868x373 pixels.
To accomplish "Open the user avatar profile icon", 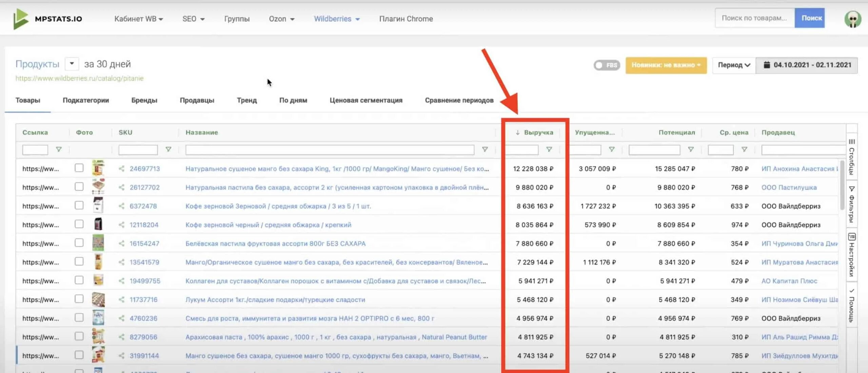I will tap(852, 19).
